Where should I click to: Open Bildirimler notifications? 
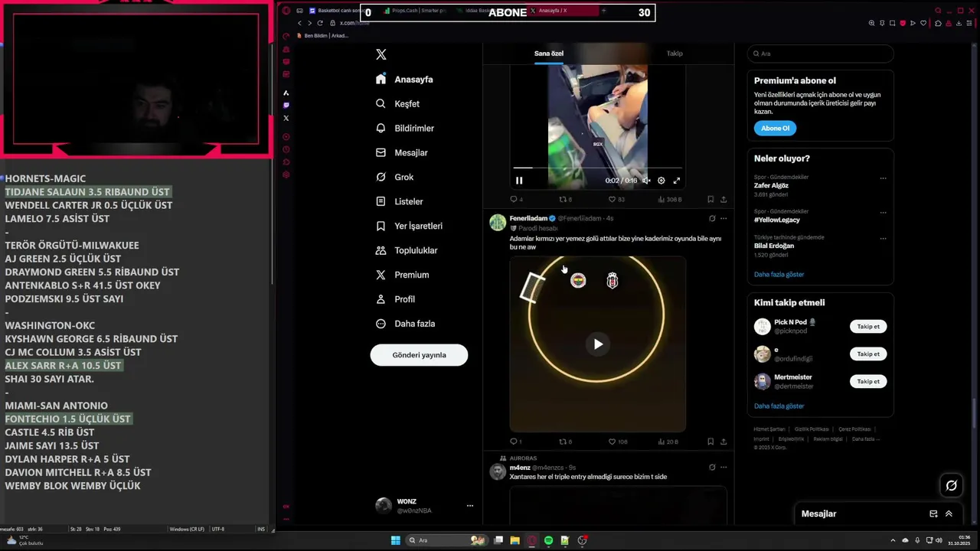404,129
